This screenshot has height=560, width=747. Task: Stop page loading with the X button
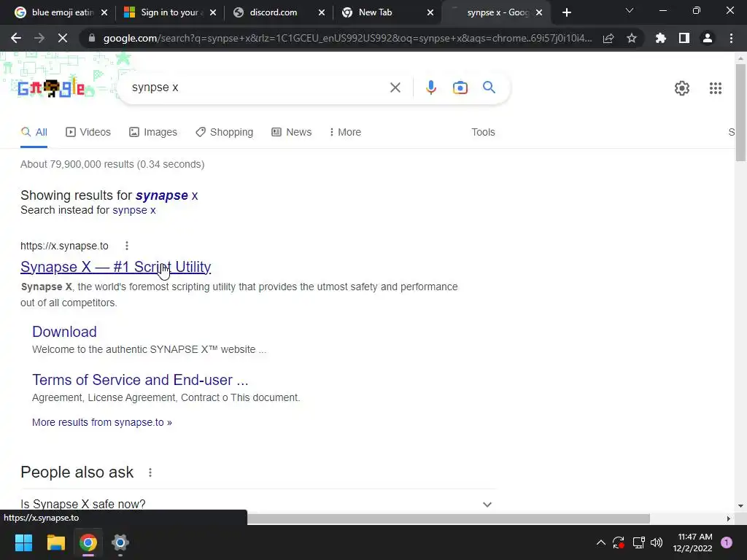[x=63, y=38]
